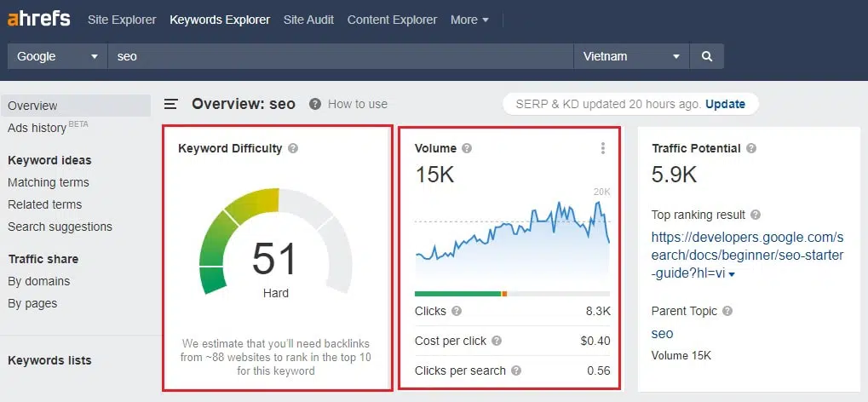Toggle the hamburger menu beside Overview

tap(171, 104)
